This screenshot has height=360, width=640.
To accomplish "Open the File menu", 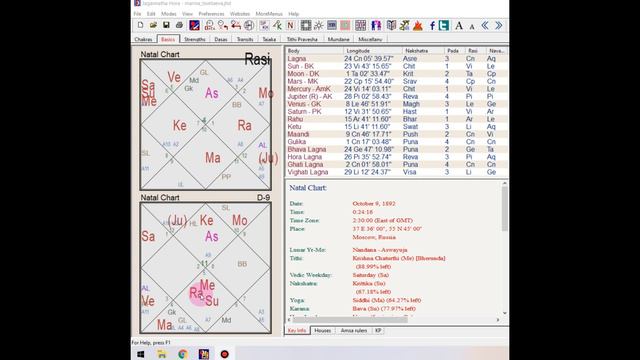I will [x=137, y=13].
